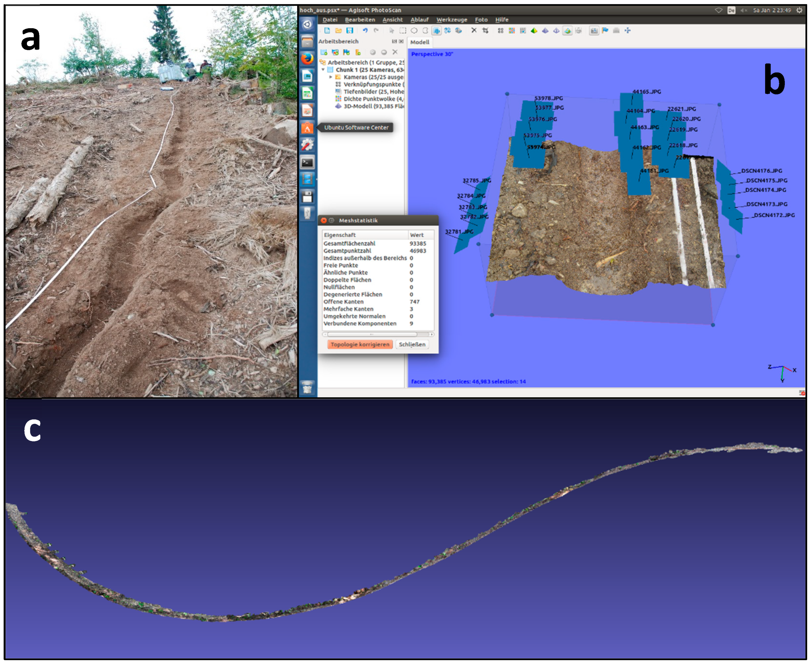The height and width of the screenshot is (665, 812).
Task: Toggle the textured model view button
Action: point(567,31)
